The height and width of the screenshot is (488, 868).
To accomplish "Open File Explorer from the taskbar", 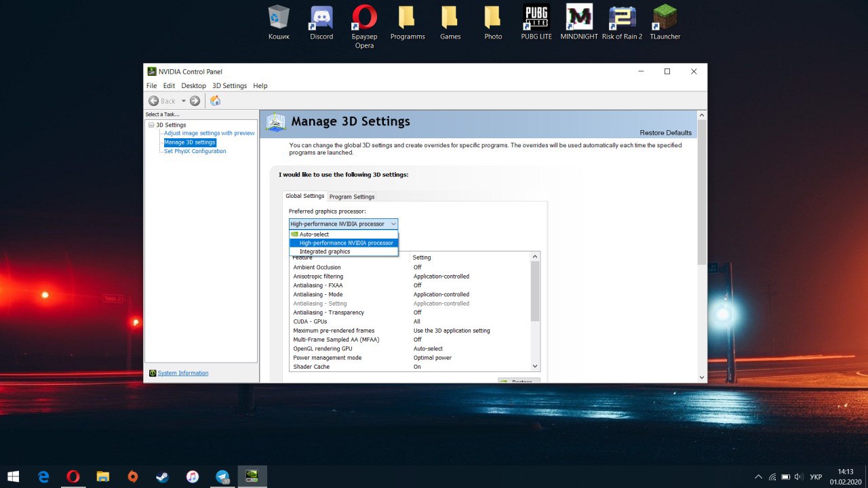I will tap(102, 476).
